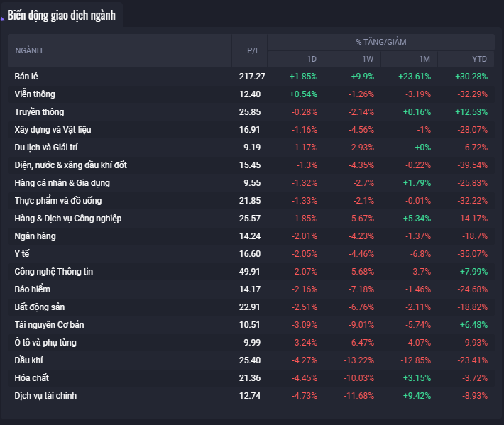The width and height of the screenshot is (504, 425).
Task: Click Bán lẻ P/E value 217.27
Action: 252,76
